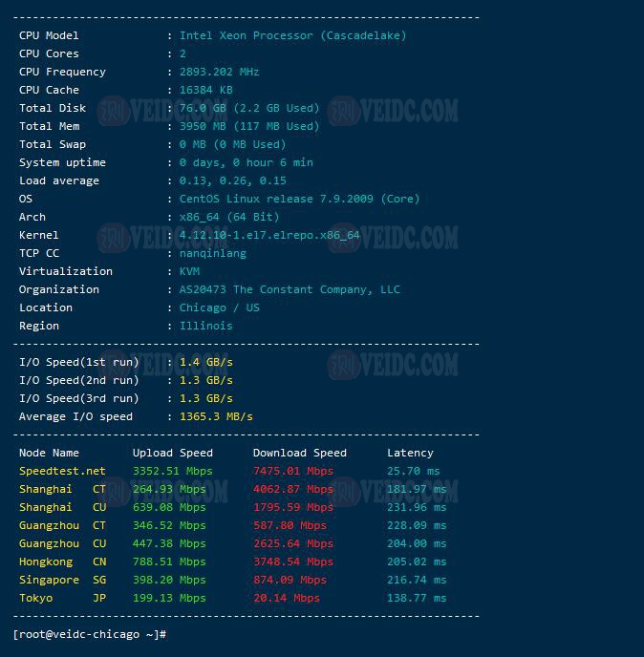Click the Node Name column header
The height and width of the screenshot is (657, 644).
pyautogui.click(x=49, y=453)
